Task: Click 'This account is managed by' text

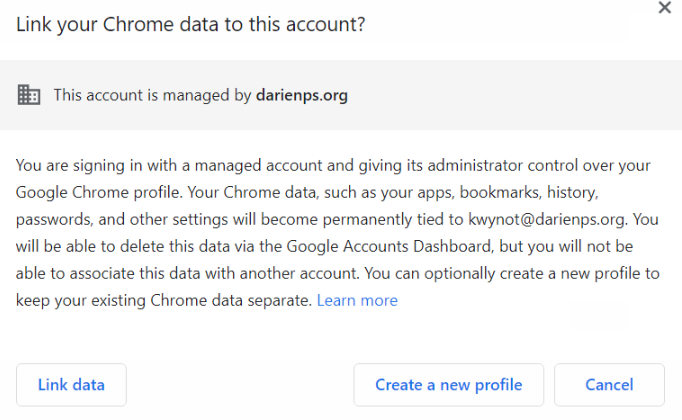Action: (152, 95)
